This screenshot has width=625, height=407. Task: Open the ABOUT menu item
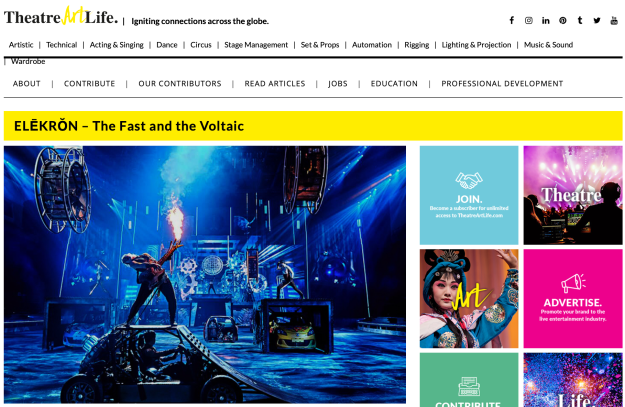pos(27,84)
